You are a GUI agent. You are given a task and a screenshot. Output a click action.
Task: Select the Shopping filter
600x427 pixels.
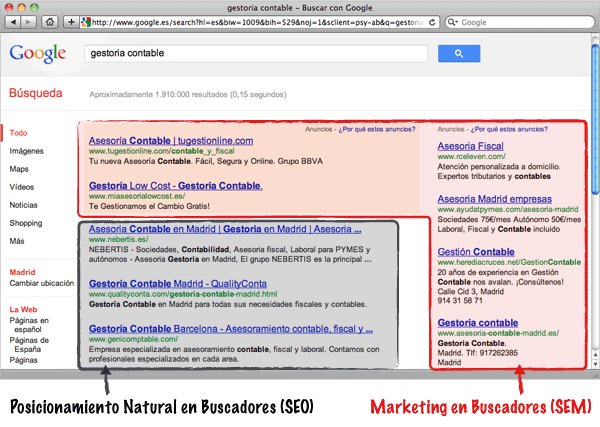click(26, 223)
